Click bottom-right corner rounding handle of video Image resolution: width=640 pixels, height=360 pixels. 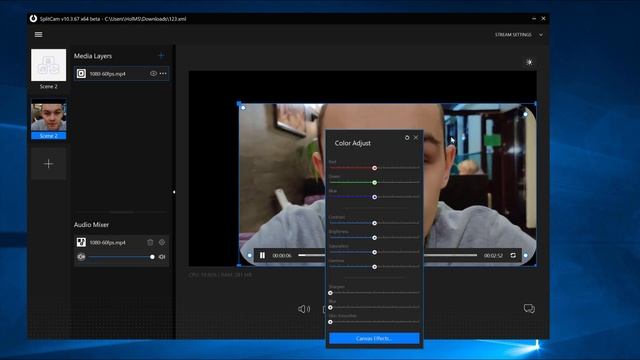click(x=525, y=256)
